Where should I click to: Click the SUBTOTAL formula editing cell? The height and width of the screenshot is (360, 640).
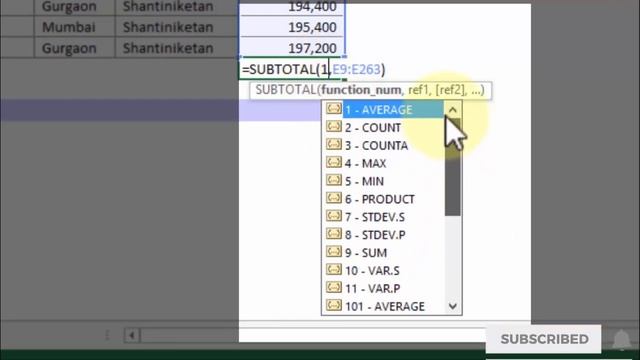tap(292, 69)
